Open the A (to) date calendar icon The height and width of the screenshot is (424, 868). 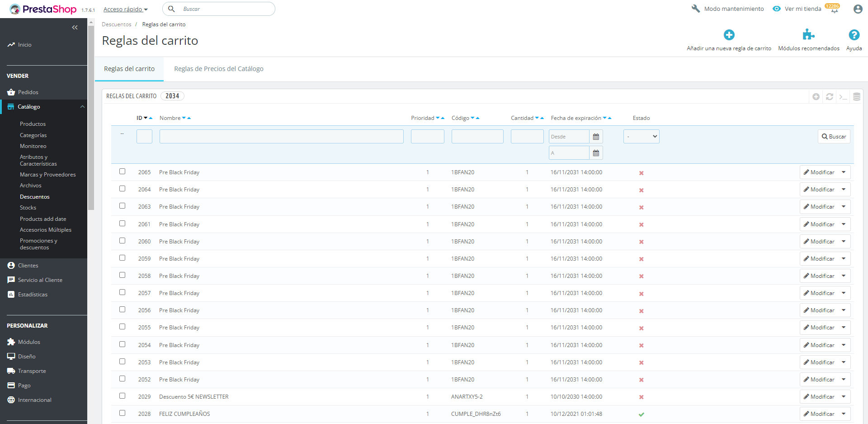596,153
